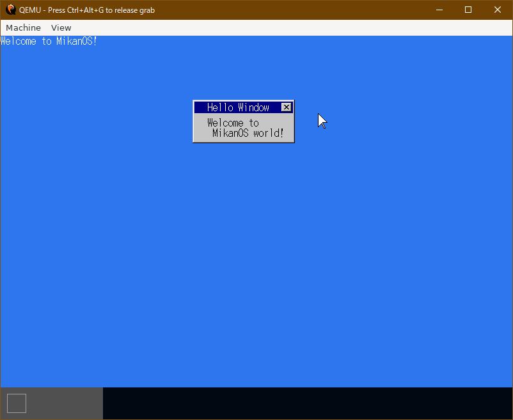This screenshot has height=420, width=513.
Task: Minimize the QEMU window
Action: pos(439,10)
